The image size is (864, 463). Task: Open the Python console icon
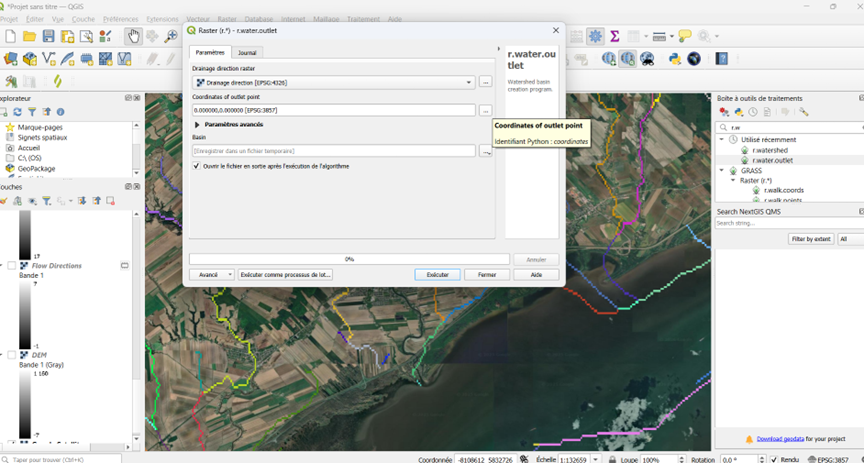(x=676, y=59)
